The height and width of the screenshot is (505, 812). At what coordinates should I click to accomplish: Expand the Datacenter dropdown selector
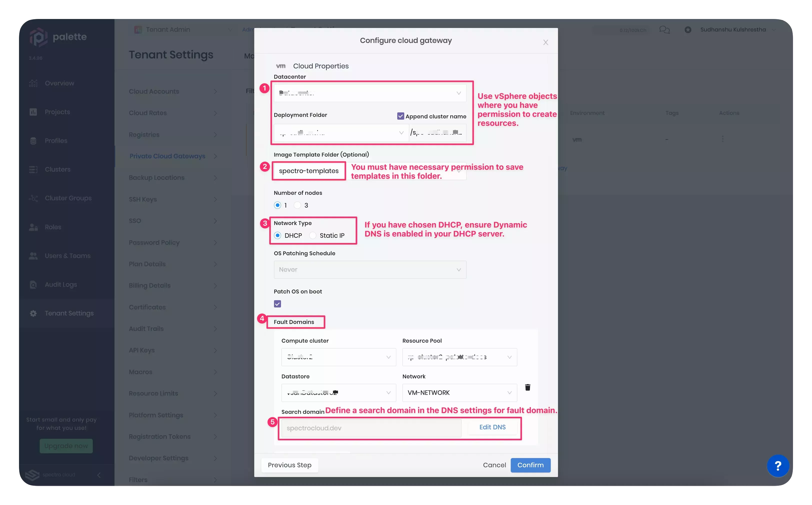(x=459, y=92)
